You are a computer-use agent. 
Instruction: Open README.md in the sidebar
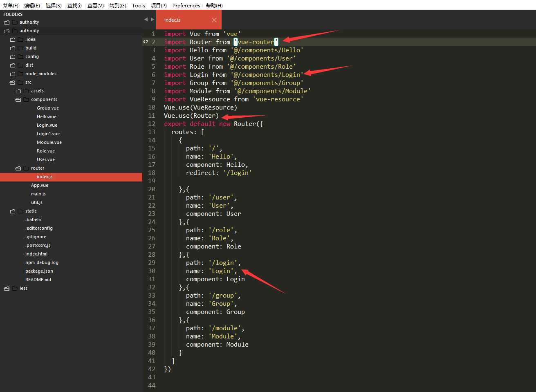[38, 280]
